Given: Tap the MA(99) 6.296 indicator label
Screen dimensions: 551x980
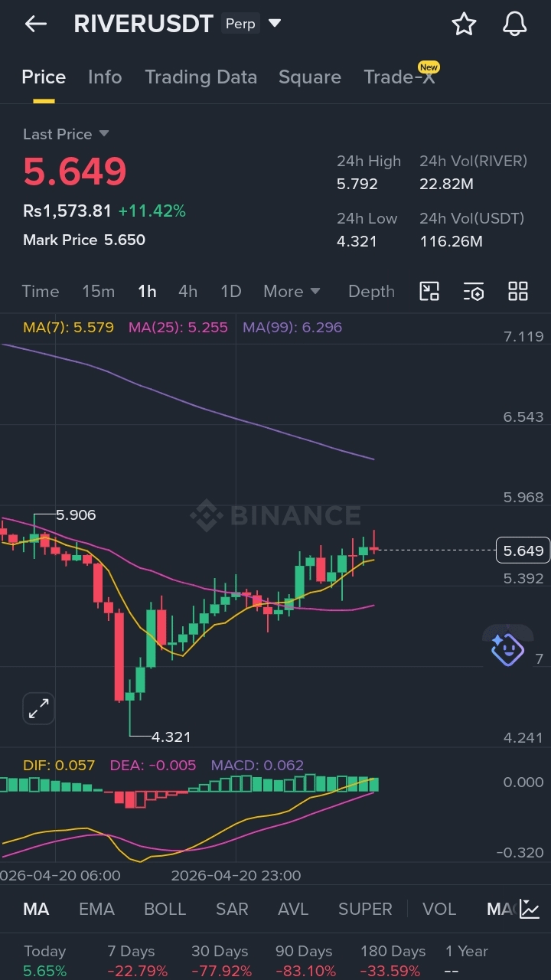Looking at the screenshot, I should [292, 328].
